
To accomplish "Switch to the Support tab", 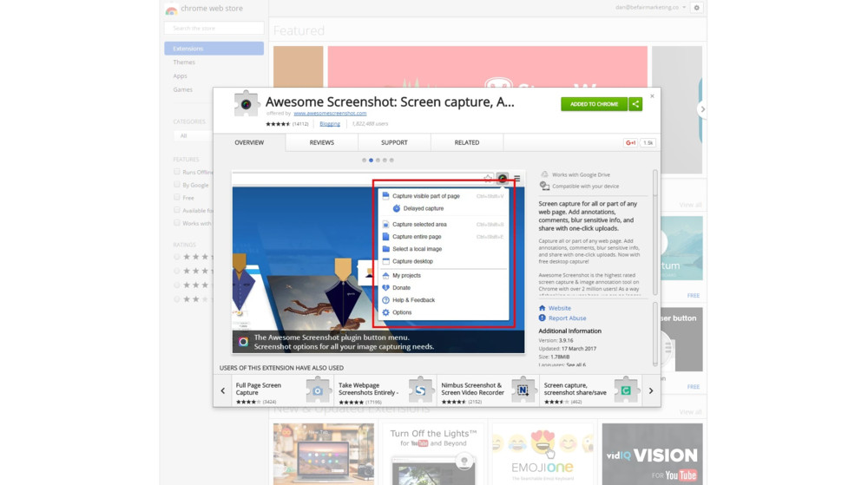I will tap(394, 142).
